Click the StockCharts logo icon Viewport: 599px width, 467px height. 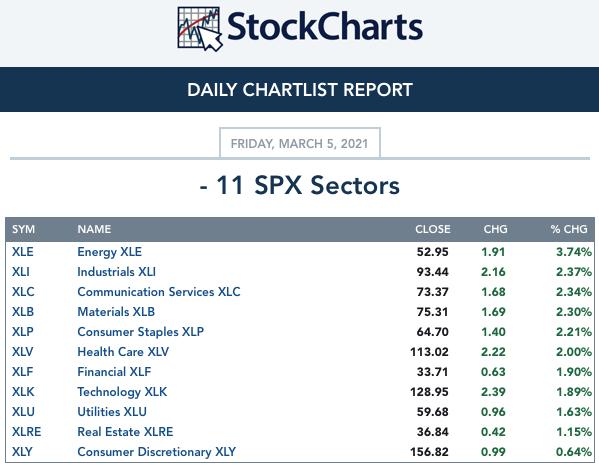200,29
